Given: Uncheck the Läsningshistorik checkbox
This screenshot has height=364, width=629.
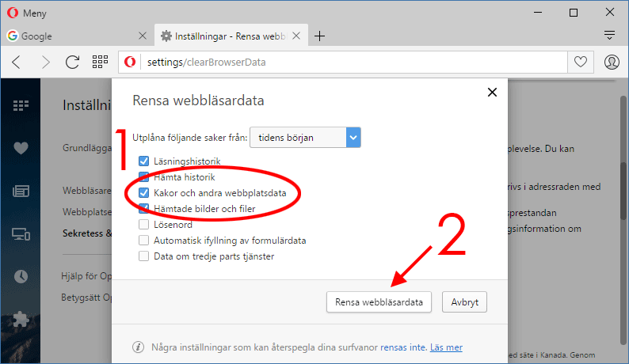Looking at the screenshot, I should coord(144,161).
